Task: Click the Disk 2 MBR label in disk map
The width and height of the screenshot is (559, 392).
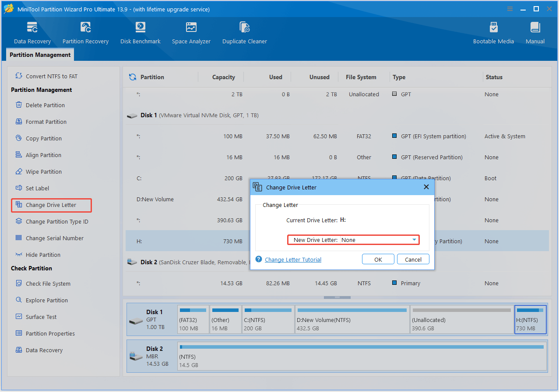Action: coord(152,356)
